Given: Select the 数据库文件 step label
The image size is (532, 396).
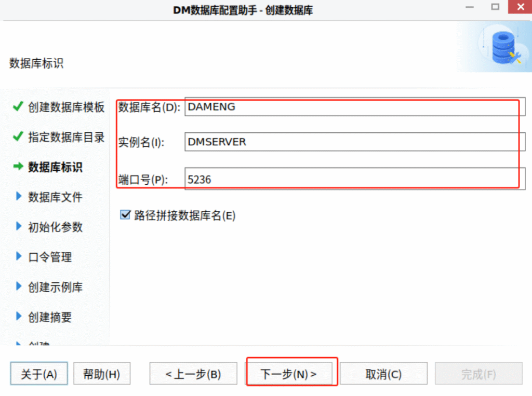Looking at the screenshot, I should click(55, 197).
